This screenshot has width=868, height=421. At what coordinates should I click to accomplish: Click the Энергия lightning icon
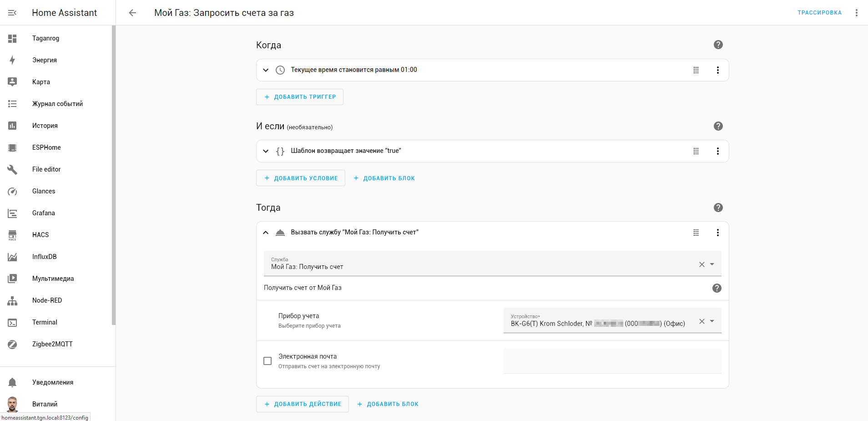point(12,60)
